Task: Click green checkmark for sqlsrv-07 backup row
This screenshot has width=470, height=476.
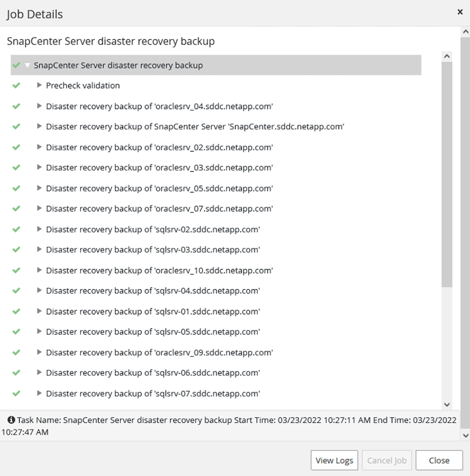Action: pos(16,393)
